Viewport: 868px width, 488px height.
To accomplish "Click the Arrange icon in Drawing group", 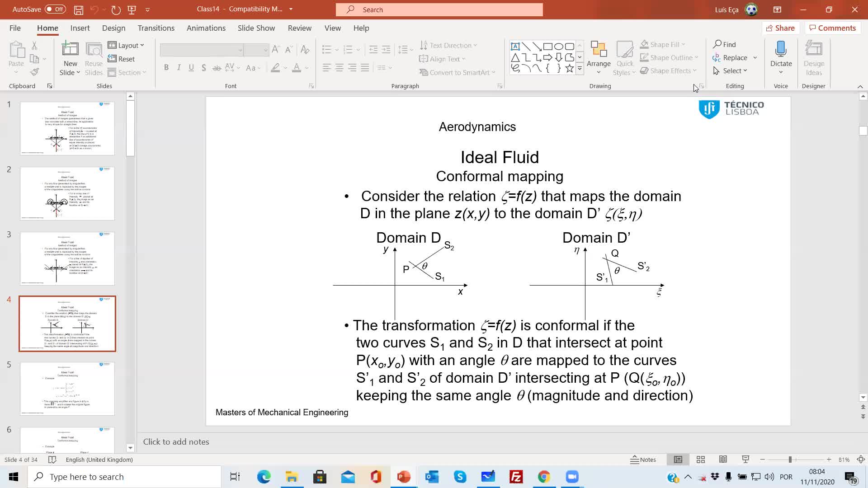I will click(599, 54).
